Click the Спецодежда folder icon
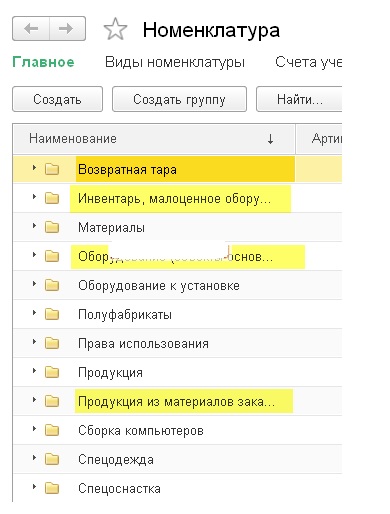The width and height of the screenshot is (390, 514). pyautogui.click(x=52, y=459)
